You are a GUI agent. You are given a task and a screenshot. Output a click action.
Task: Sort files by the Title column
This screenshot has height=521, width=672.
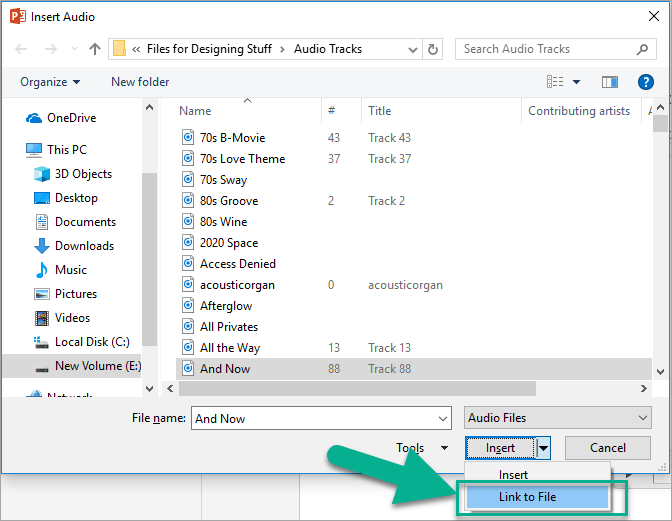pos(380,111)
